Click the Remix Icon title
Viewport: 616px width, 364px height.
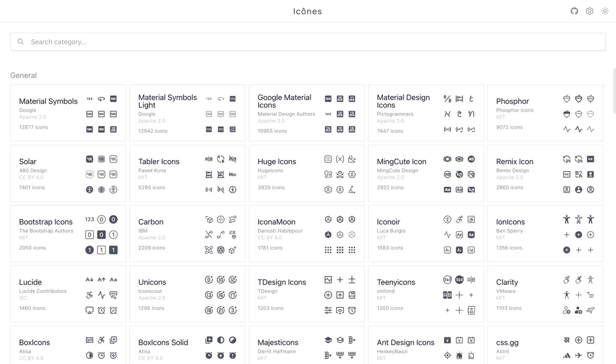pos(514,161)
